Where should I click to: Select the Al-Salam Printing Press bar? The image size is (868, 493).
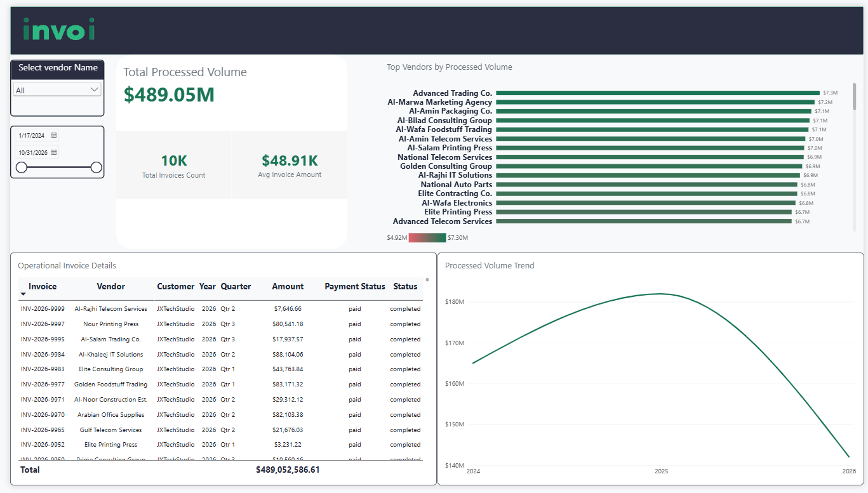(x=650, y=148)
